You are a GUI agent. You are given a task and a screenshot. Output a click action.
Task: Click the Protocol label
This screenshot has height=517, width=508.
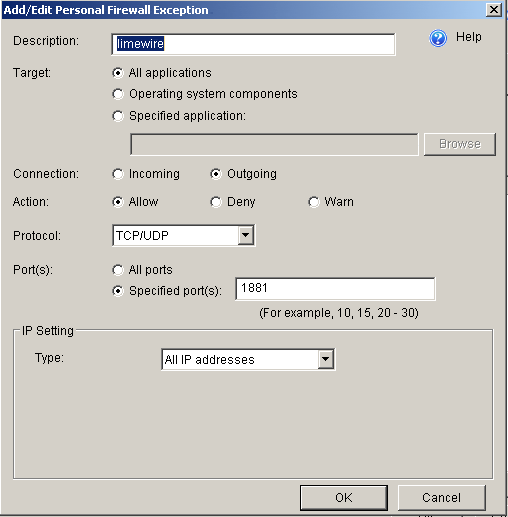pyautogui.click(x=37, y=236)
